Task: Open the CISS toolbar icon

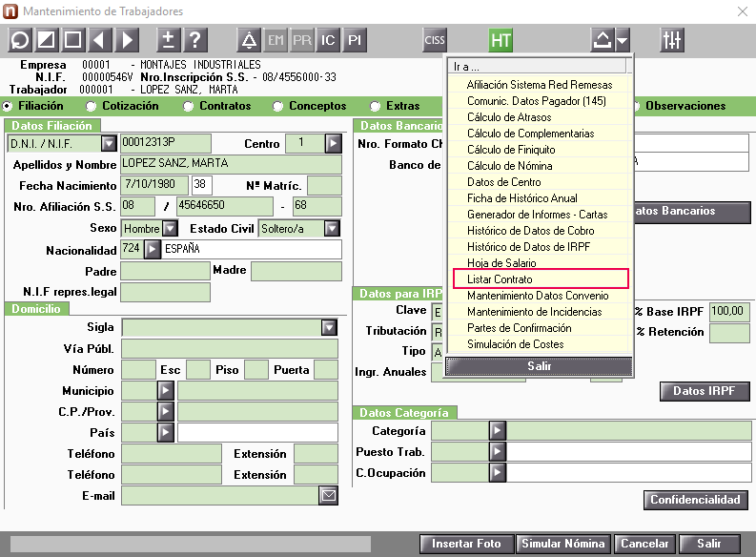Action: (x=435, y=40)
